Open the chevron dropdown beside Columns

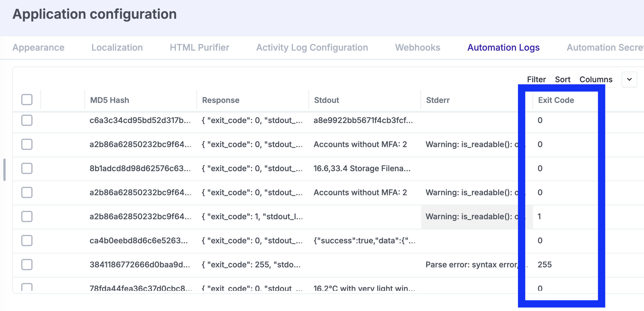coord(629,79)
